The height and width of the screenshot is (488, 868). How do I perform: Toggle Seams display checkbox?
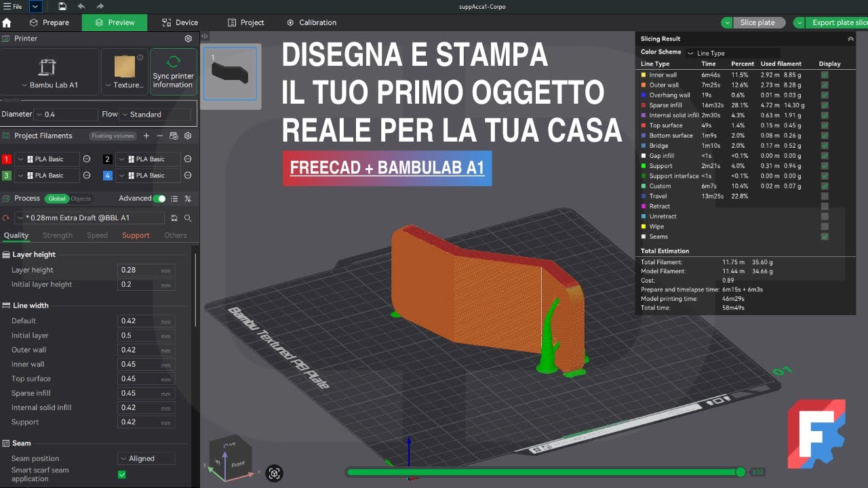tap(825, 237)
